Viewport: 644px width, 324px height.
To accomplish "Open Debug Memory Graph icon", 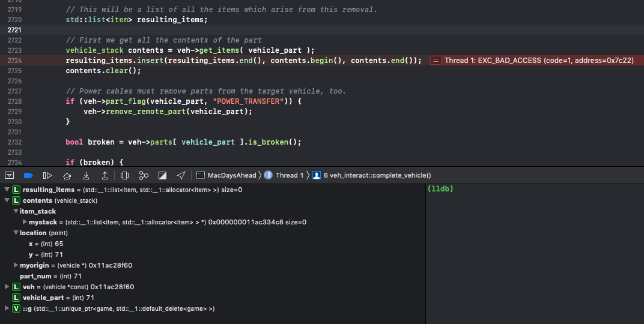I will tap(144, 176).
